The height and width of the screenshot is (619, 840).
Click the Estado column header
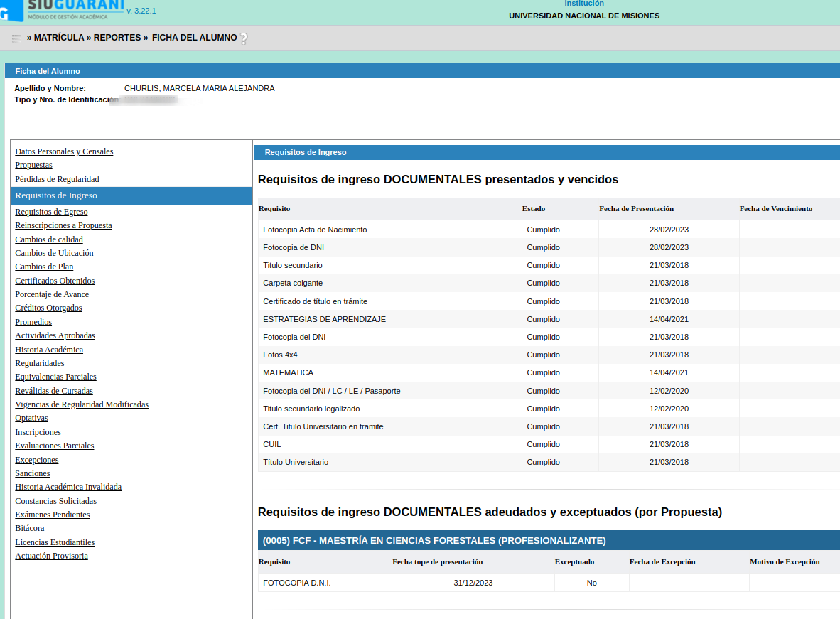(534, 208)
